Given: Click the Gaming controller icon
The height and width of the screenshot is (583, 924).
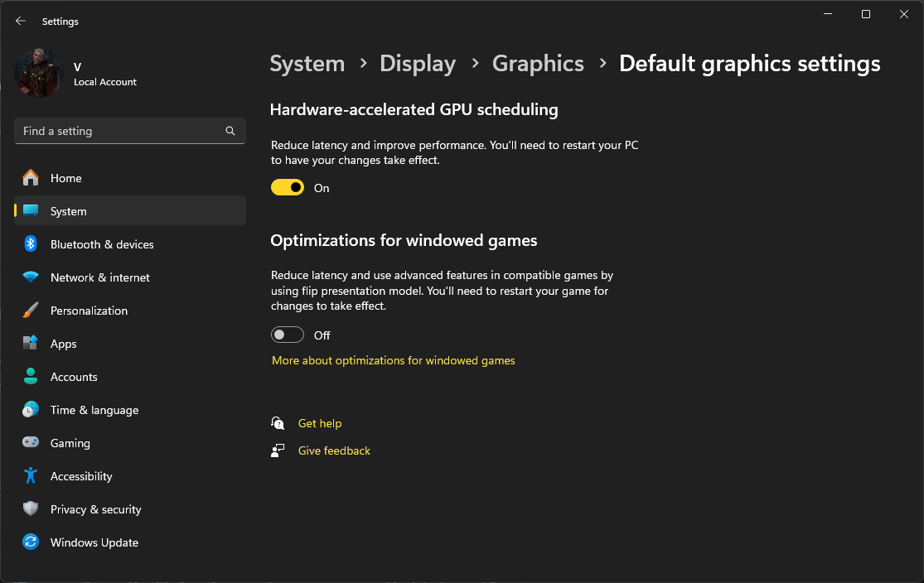Looking at the screenshot, I should coord(31,443).
